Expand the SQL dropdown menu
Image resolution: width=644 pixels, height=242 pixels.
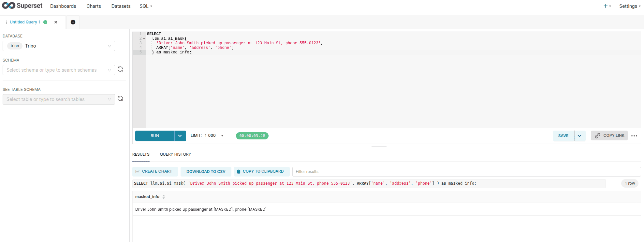[x=146, y=6]
